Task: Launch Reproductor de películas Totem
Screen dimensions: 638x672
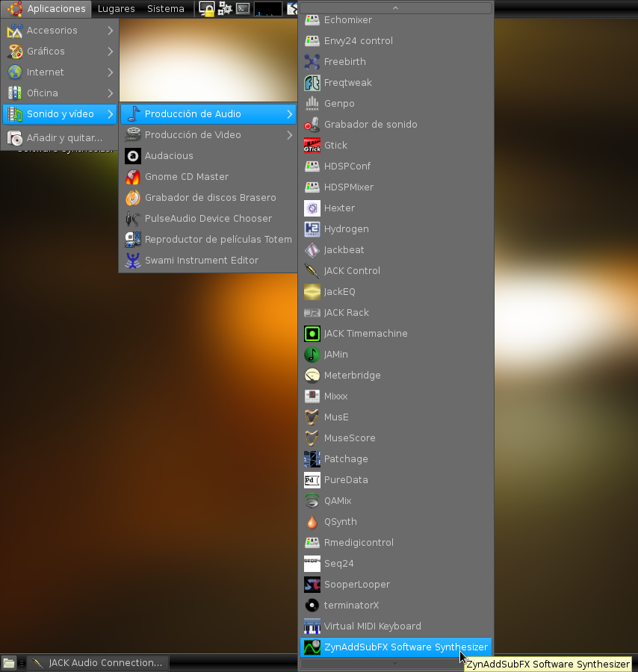Action: (208, 240)
